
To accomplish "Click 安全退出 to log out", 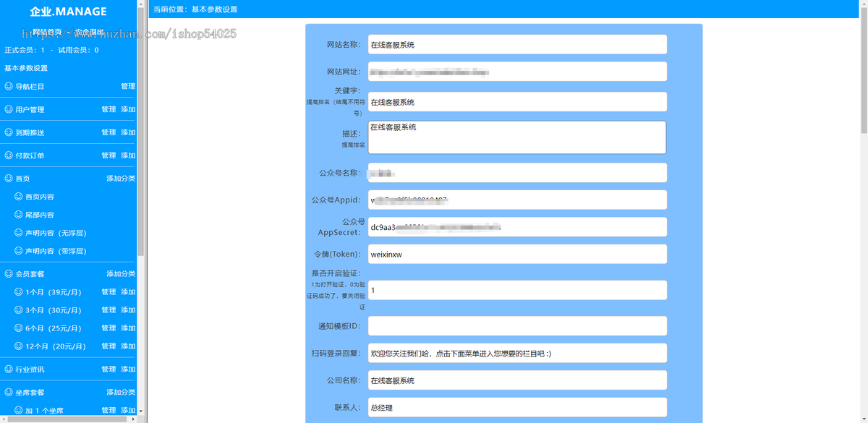I will 90,32.
